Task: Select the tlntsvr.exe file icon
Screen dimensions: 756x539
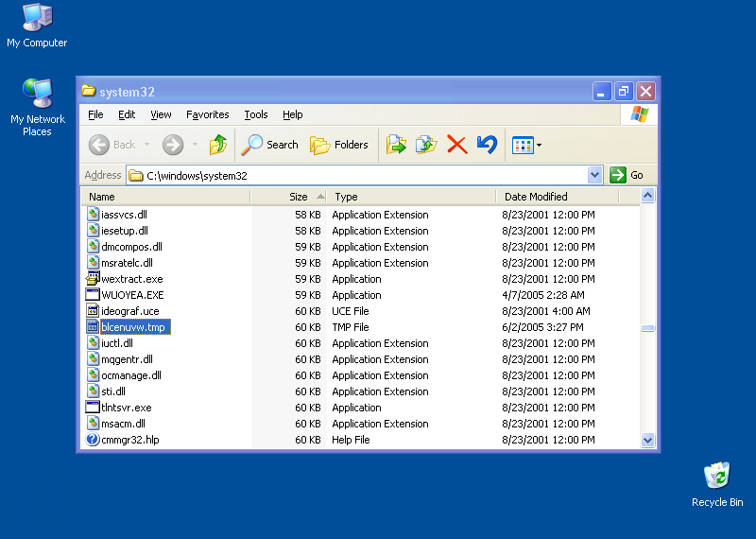Action: point(93,407)
